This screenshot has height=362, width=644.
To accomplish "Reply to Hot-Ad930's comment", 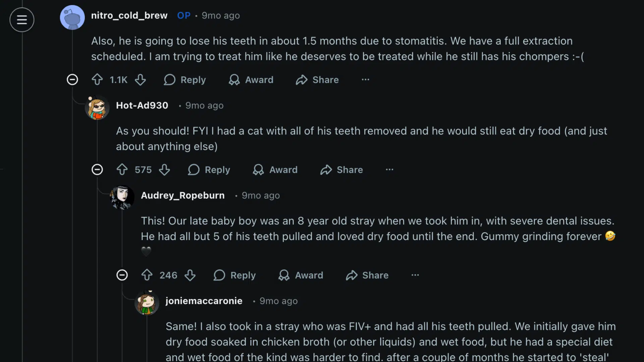I will [x=209, y=170].
